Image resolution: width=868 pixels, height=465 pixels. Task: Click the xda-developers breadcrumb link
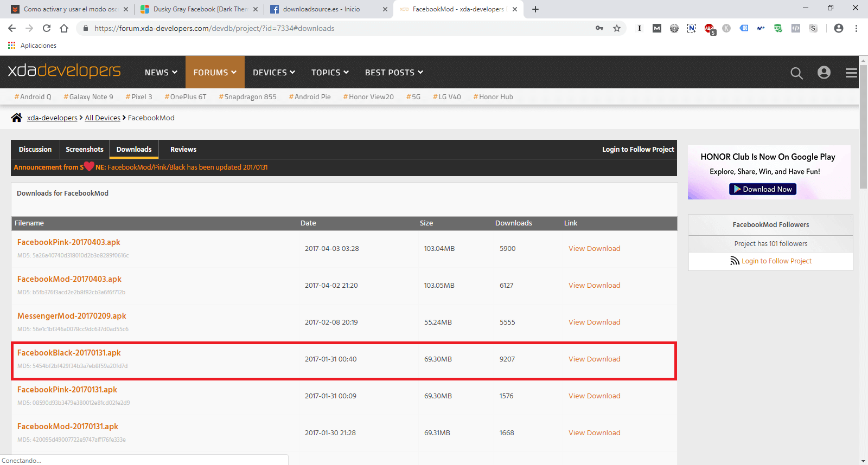click(52, 118)
